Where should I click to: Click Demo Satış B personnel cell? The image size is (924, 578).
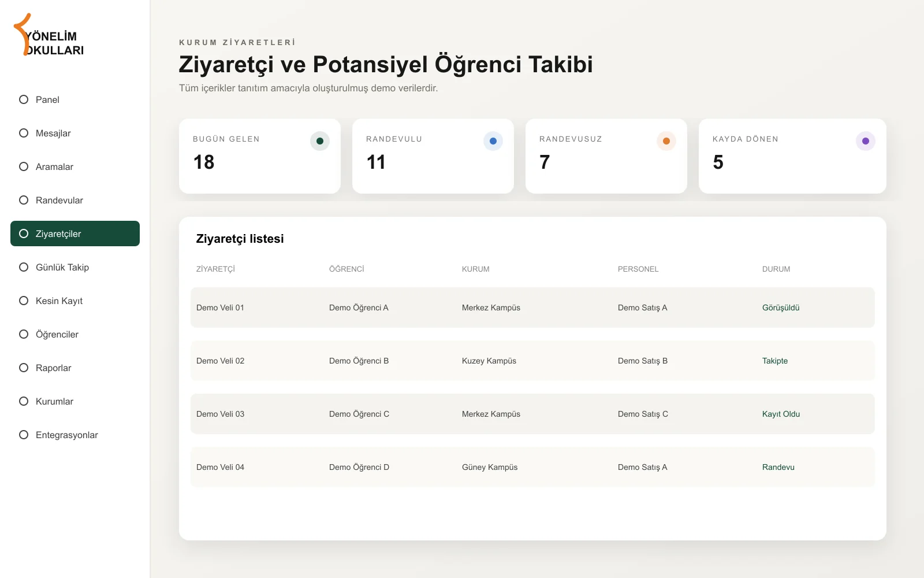tap(643, 361)
